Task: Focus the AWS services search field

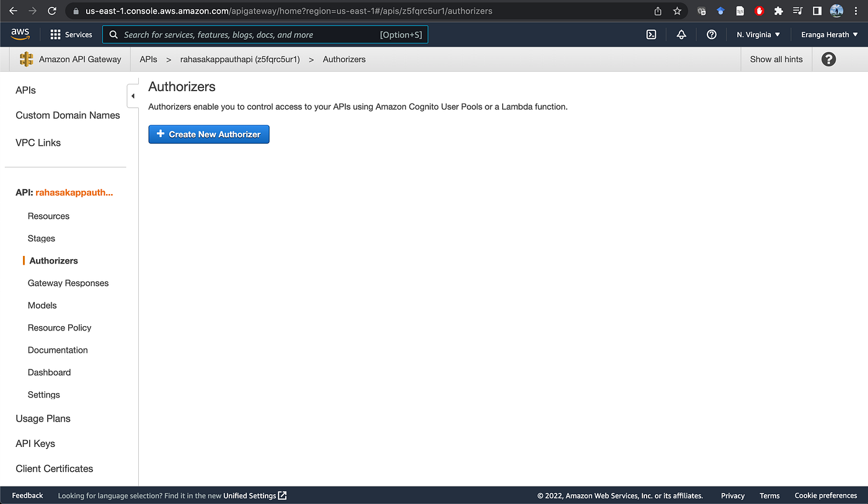Action: [x=265, y=35]
